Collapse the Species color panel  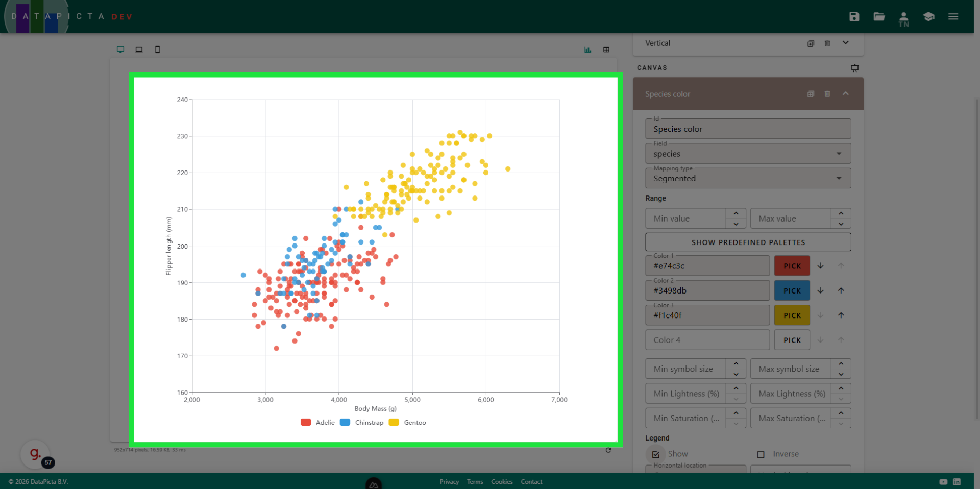pos(846,94)
